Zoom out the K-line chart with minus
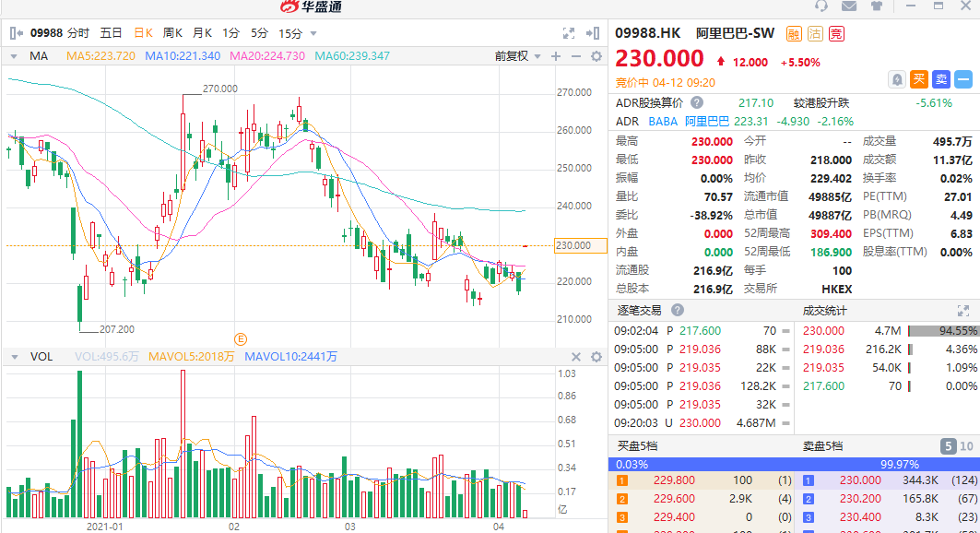The height and width of the screenshot is (533, 980). click(576, 56)
